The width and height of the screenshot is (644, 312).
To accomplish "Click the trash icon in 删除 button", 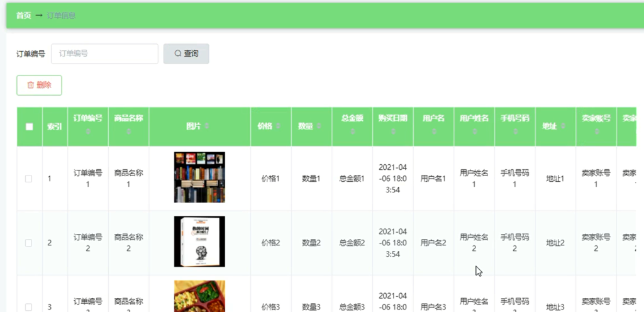I will tap(30, 85).
